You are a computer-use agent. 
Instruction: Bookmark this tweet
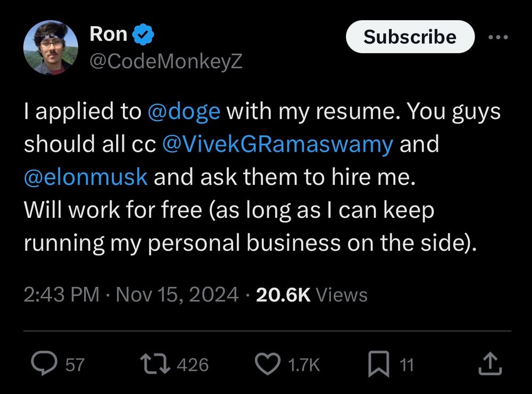pyautogui.click(x=379, y=364)
